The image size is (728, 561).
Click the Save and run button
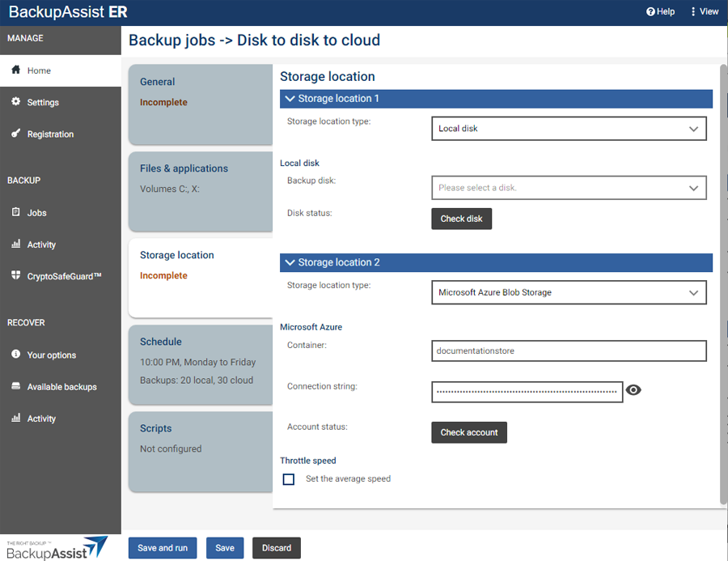pos(163,548)
